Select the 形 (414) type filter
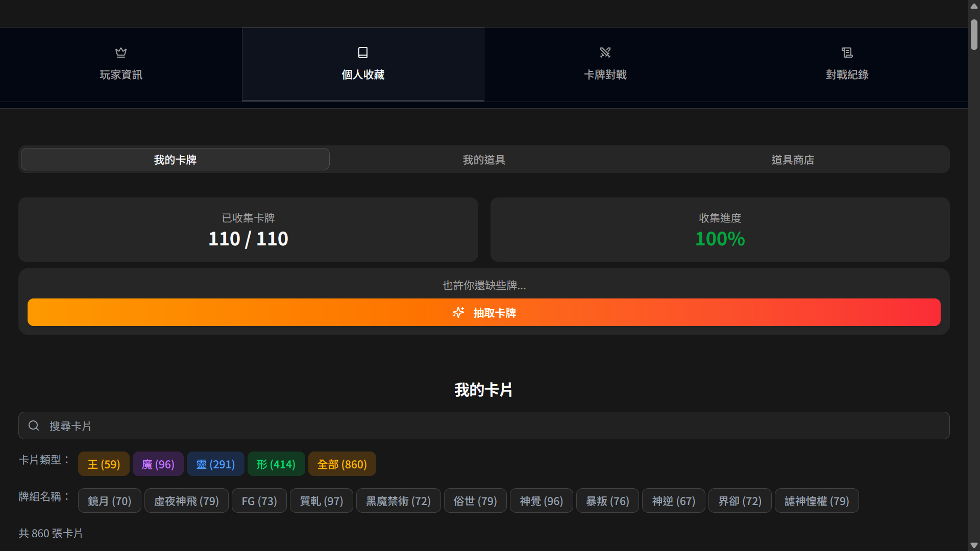The height and width of the screenshot is (551, 980). [276, 464]
